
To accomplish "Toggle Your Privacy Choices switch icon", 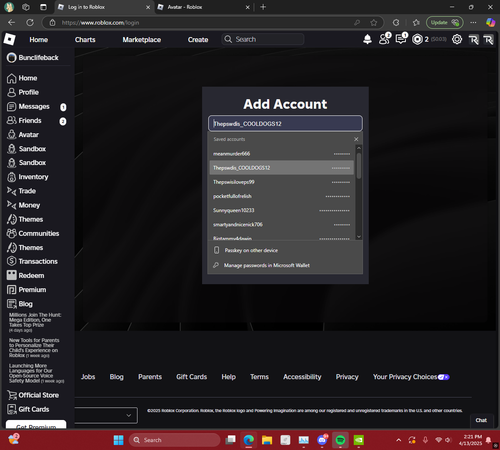I will (x=444, y=377).
